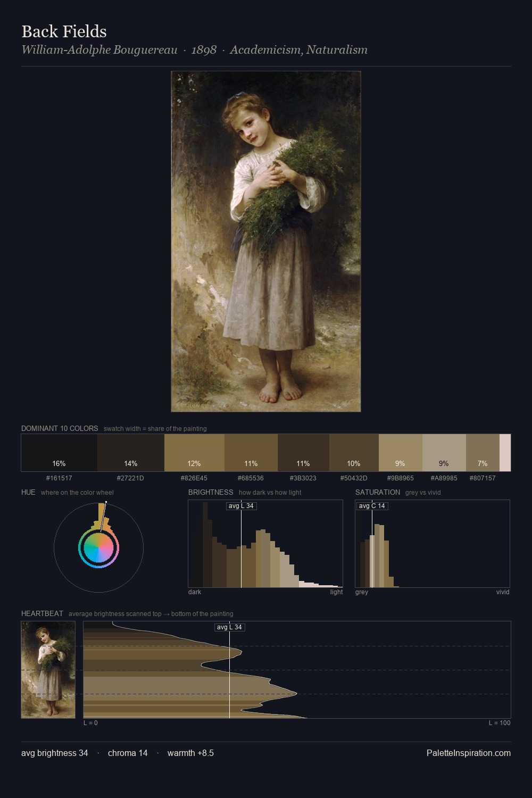
Task: Click the hue color wheel
Action: pos(98,547)
